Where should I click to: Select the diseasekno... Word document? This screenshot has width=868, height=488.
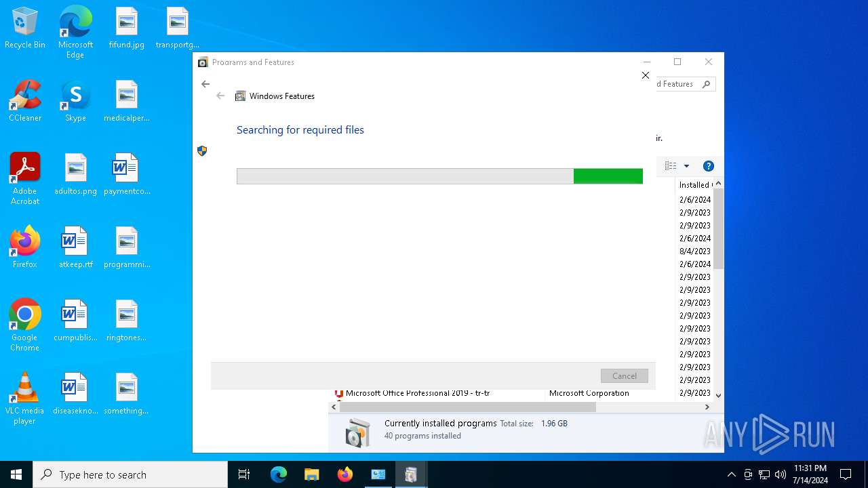pos(75,394)
